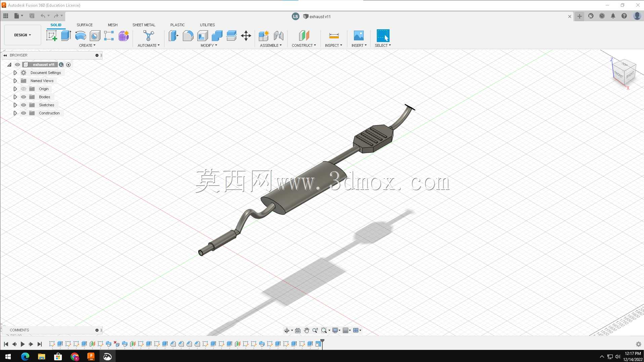Click the Redo arrow

tap(56, 16)
